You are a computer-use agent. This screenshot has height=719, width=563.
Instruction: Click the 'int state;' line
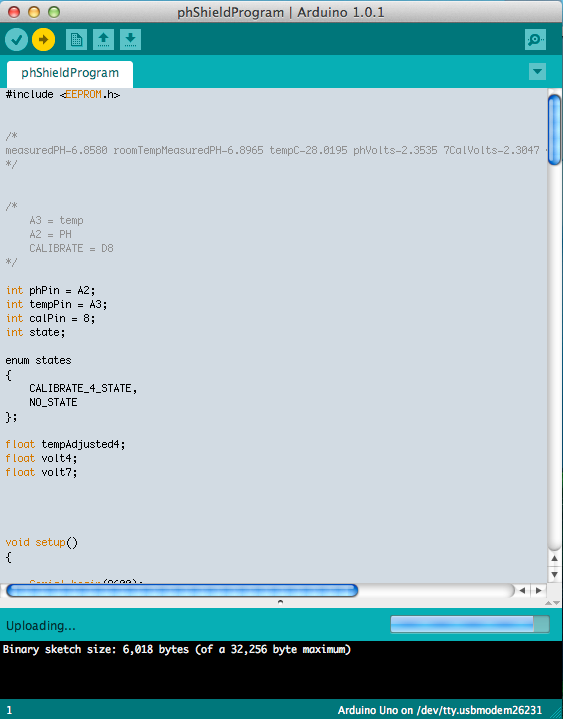coord(35,332)
